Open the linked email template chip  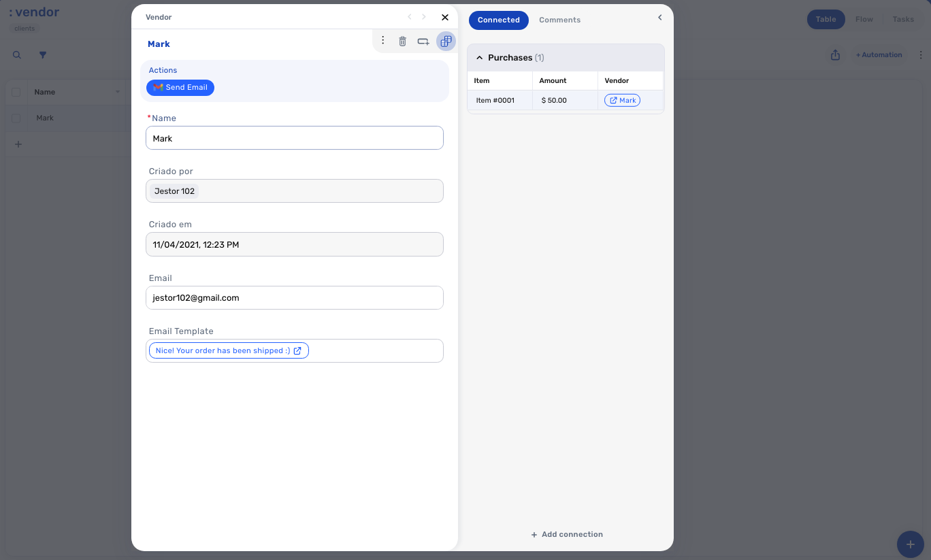[229, 350]
